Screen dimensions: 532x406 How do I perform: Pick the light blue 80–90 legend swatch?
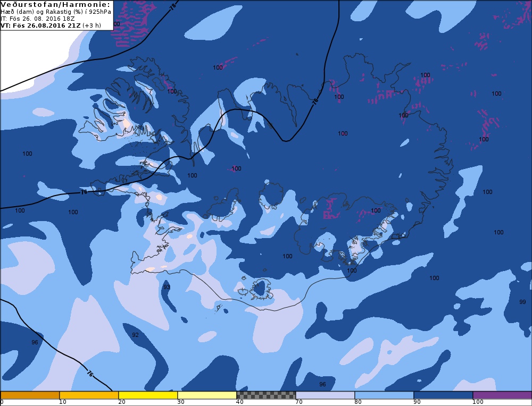(384, 395)
